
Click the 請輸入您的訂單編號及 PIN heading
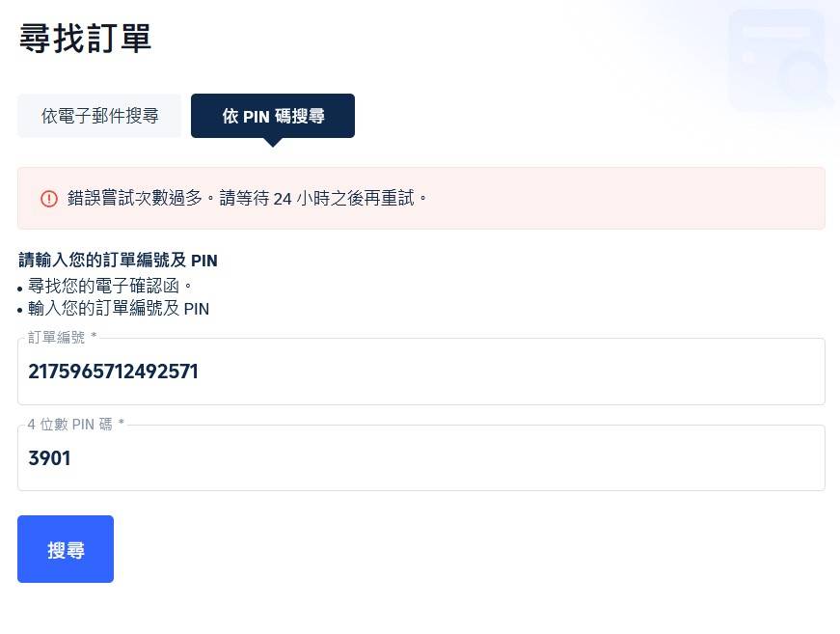(x=118, y=261)
